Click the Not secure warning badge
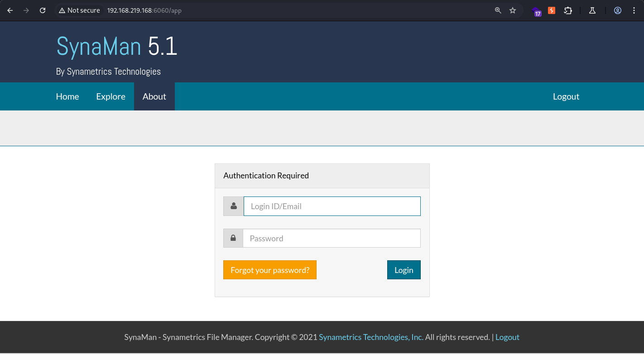The height and width of the screenshot is (354, 644). tap(79, 10)
